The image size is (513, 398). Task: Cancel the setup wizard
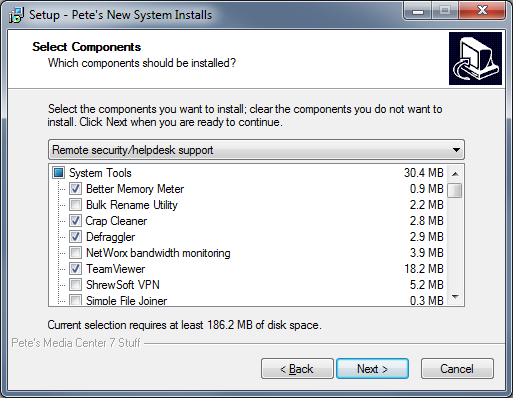(457, 369)
